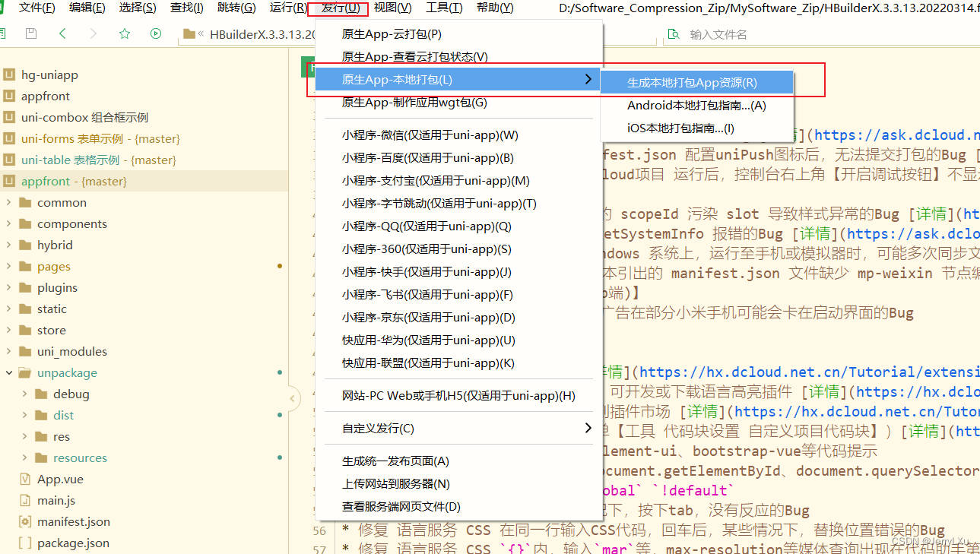Collapse the sidebar with the round arrow handle

coord(293,397)
